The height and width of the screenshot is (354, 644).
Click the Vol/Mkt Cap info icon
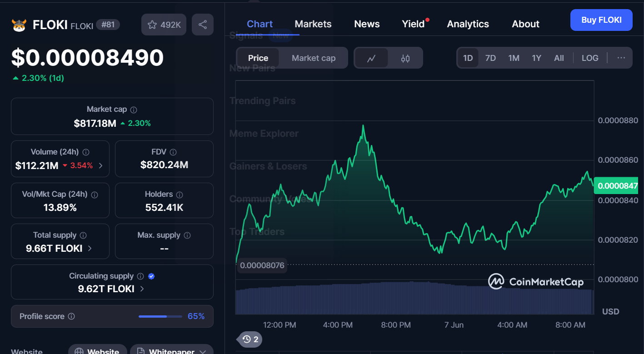coord(95,194)
